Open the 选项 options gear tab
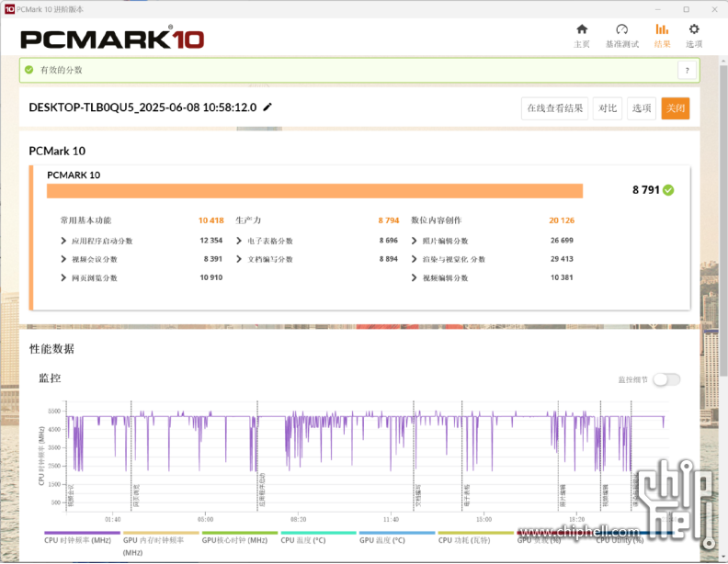Image resolution: width=728 pixels, height=564 pixels. pos(694,36)
